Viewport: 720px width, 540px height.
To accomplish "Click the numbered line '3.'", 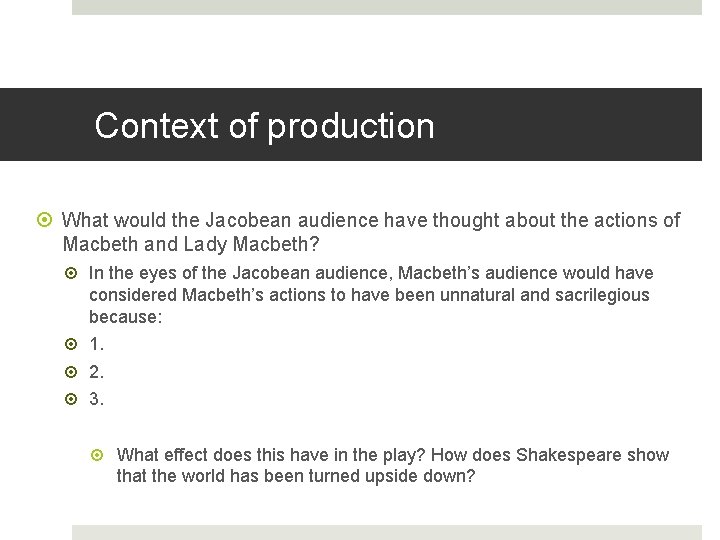I will (x=96, y=399).
